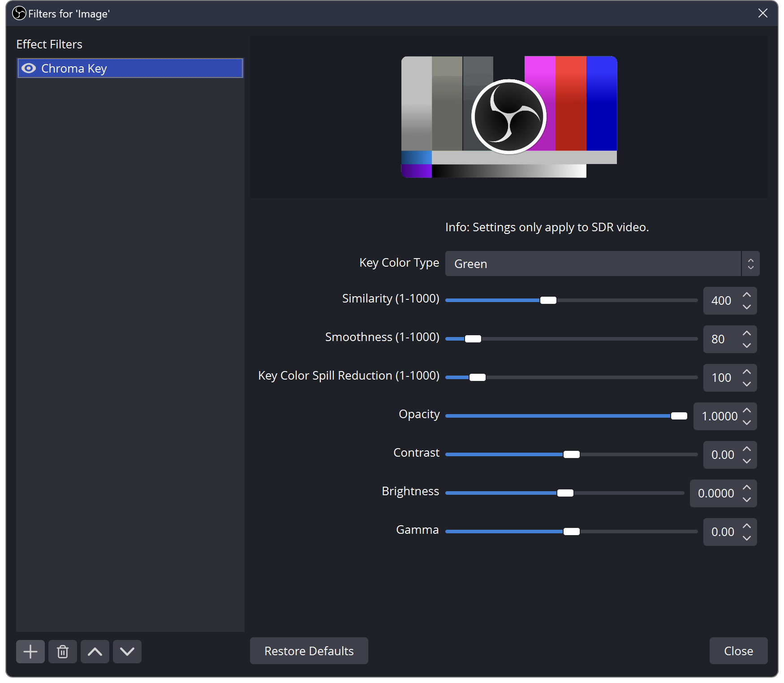Increase Contrast value with up arrow
This screenshot has height=683, width=784.
click(747, 449)
